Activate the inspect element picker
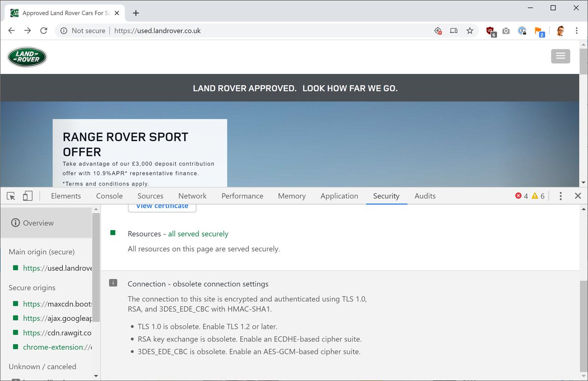The width and height of the screenshot is (588, 381). click(x=11, y=196)
